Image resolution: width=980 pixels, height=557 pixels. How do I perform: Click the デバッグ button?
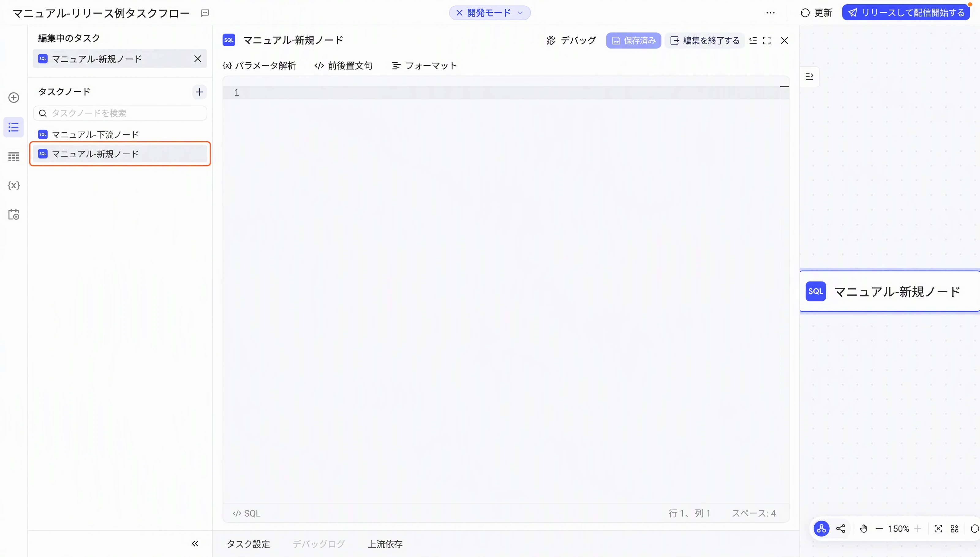pyautogui.click(x=571, y=40)
